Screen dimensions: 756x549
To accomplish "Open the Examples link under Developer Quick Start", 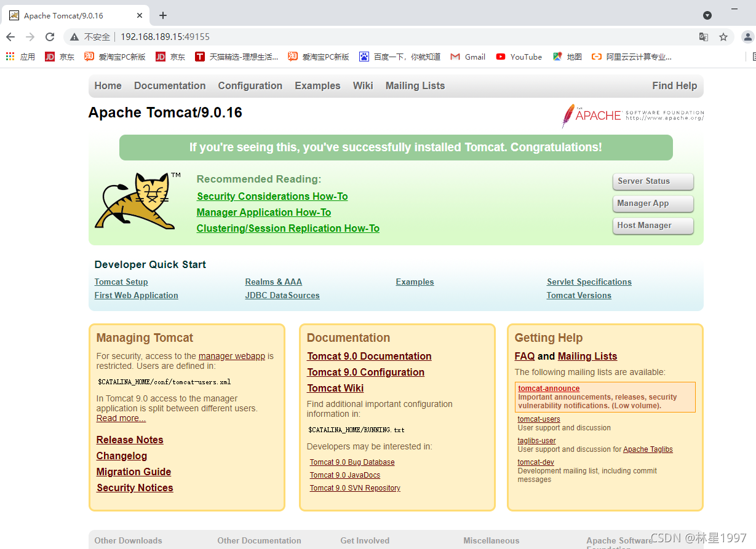I will click(x=415, y=282).
